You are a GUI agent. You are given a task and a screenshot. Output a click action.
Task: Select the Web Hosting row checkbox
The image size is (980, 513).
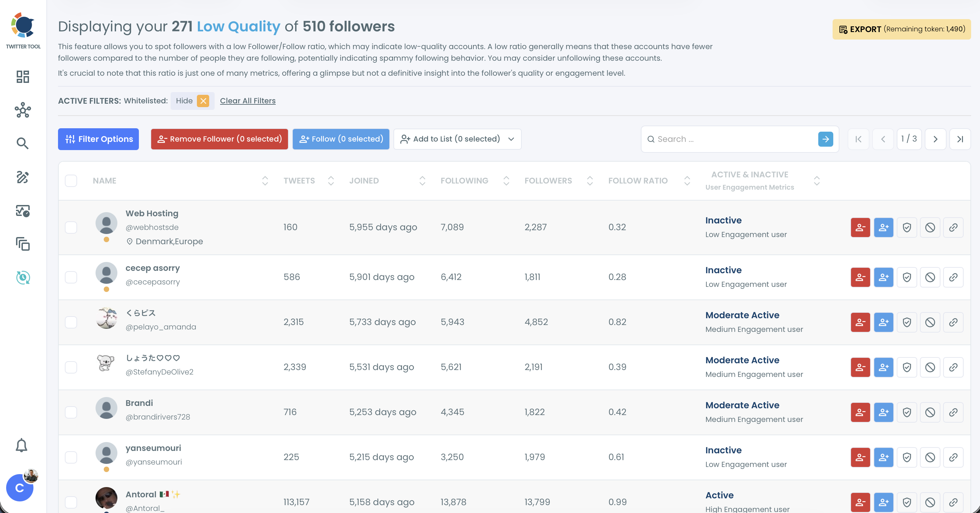click(x=71, y=228)
